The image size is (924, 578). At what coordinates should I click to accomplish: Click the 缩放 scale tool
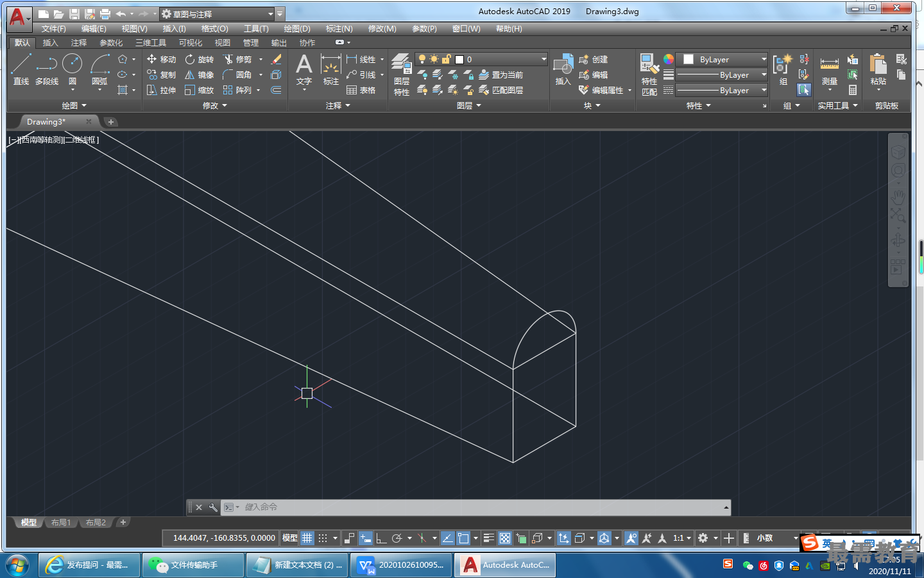point(200,90)
